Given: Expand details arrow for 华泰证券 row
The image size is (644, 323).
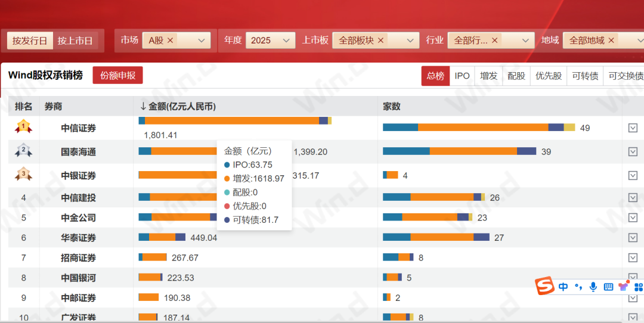Looking at the screenshot, I should point(633,238).
